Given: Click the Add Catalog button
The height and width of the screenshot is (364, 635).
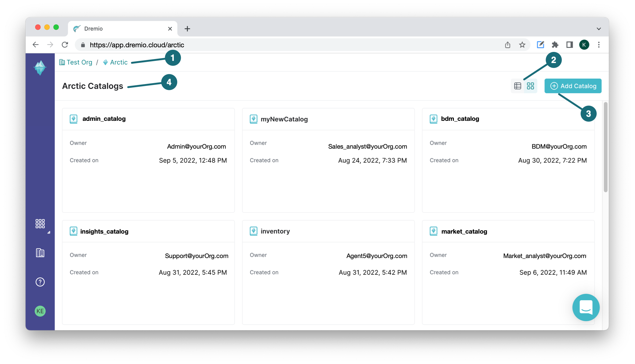Looking at the screenshot, I should pyautogui.click(x=573, y=86).
